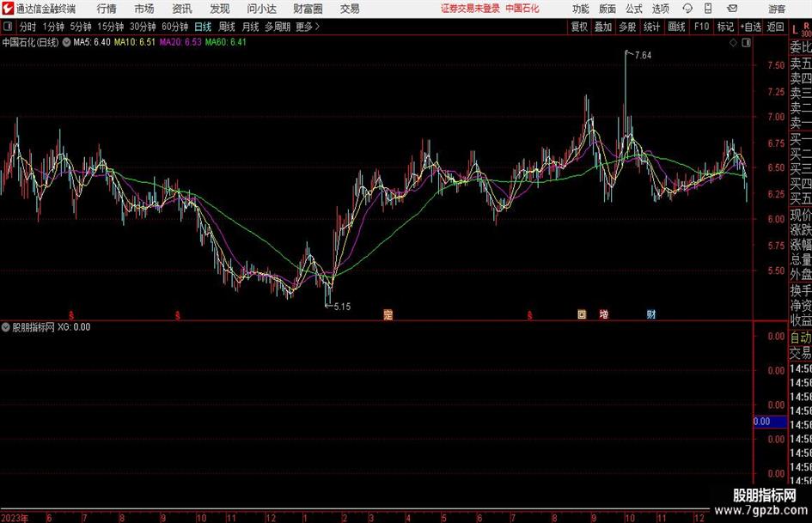Viewport: 812px width, 523px height.
Task: Click the $ marker near July 2024
Action: tap(530, 315)
